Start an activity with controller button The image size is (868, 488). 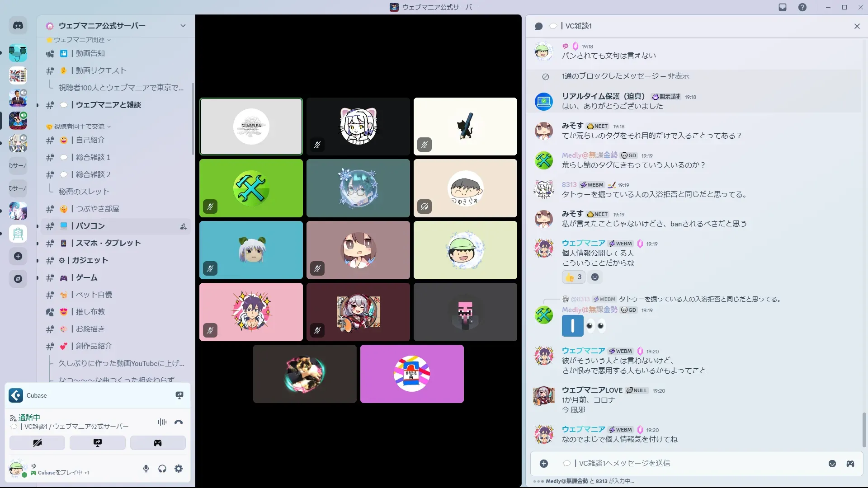[157, 443]
